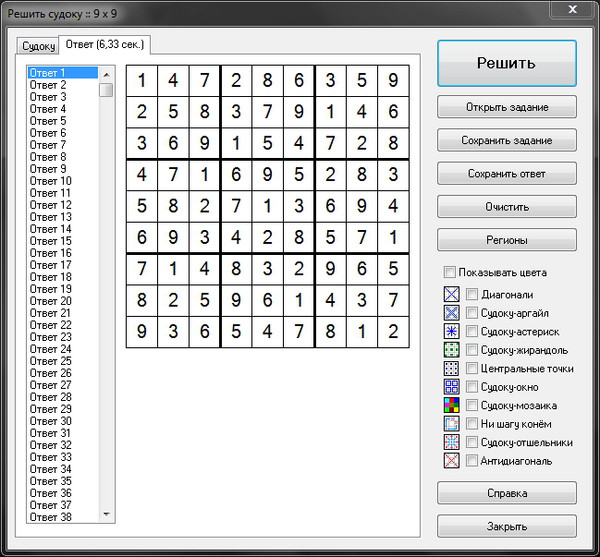Enable the Судоку-отшельники checkbox
600x557 pixels.
[x=472, y=442]
